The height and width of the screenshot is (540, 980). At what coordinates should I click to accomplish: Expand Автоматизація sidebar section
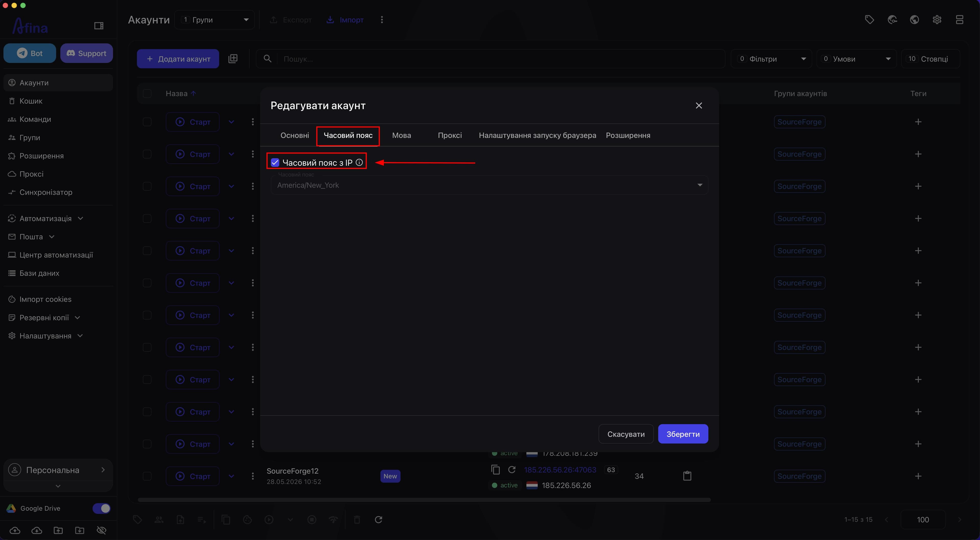[58, 219]
